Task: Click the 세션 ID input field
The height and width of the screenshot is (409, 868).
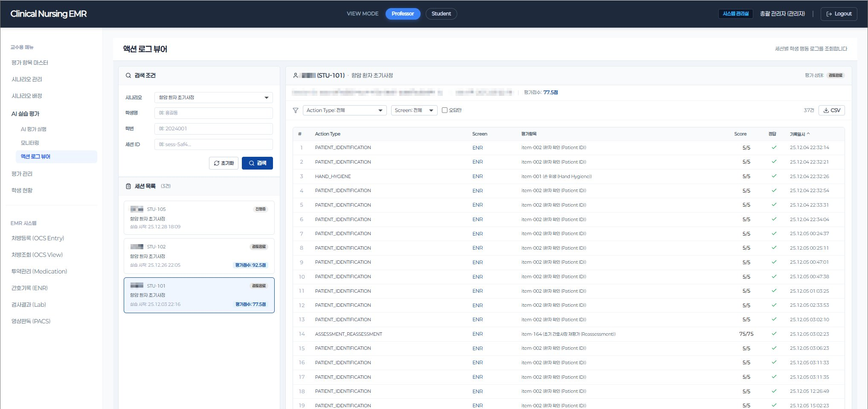Action: pos(214,144)
